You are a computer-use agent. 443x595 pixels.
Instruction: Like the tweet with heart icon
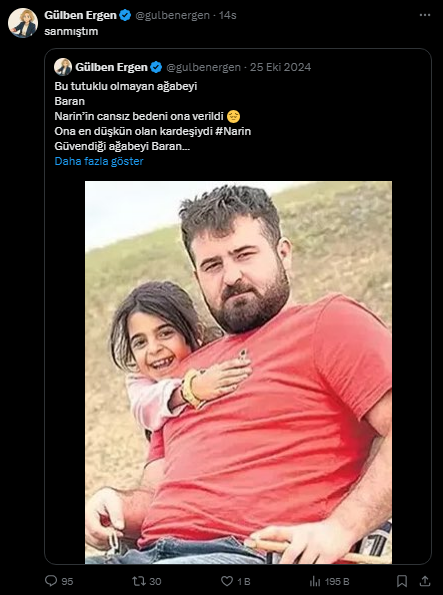[227, 581]
